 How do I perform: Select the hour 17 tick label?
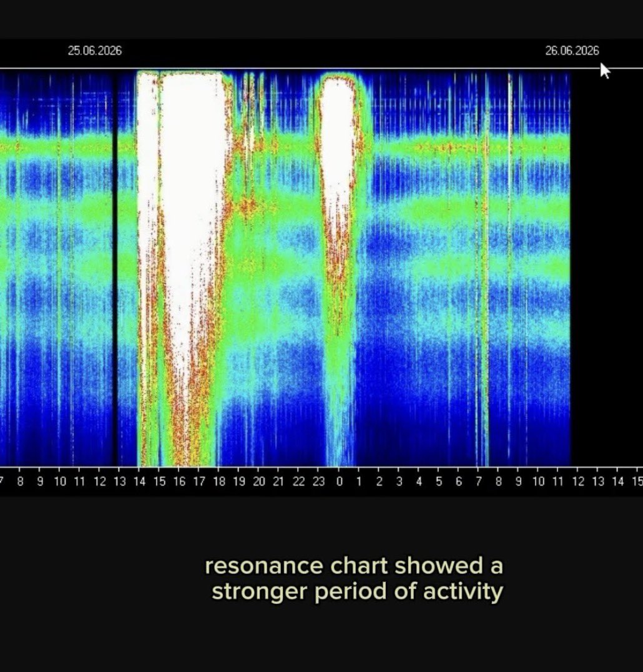point(199,482)
